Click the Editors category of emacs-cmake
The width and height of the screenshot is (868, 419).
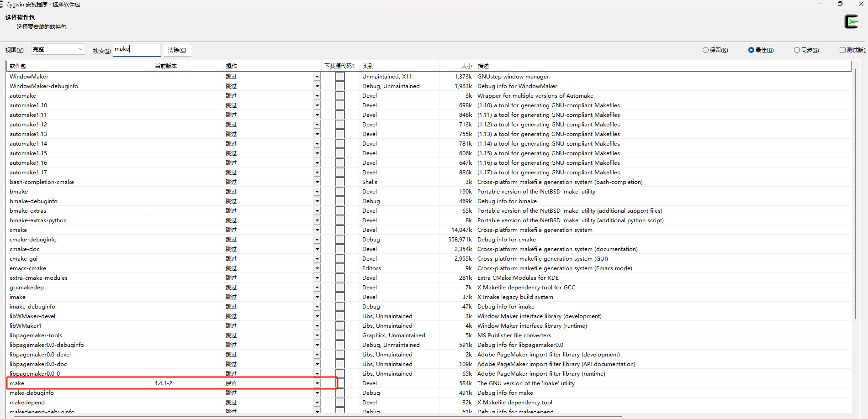tap(371, 268)
